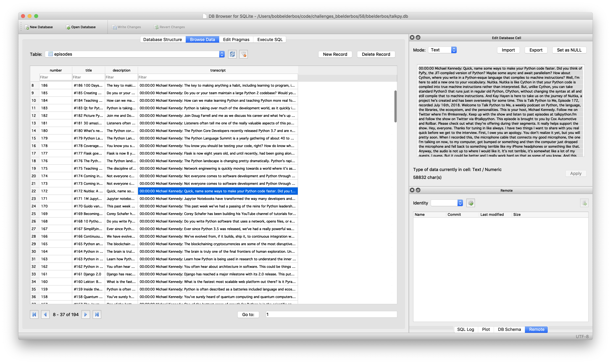This screenshot has height=364, width=611.
Task: Go to previous page of records
Action: point(45,314)
